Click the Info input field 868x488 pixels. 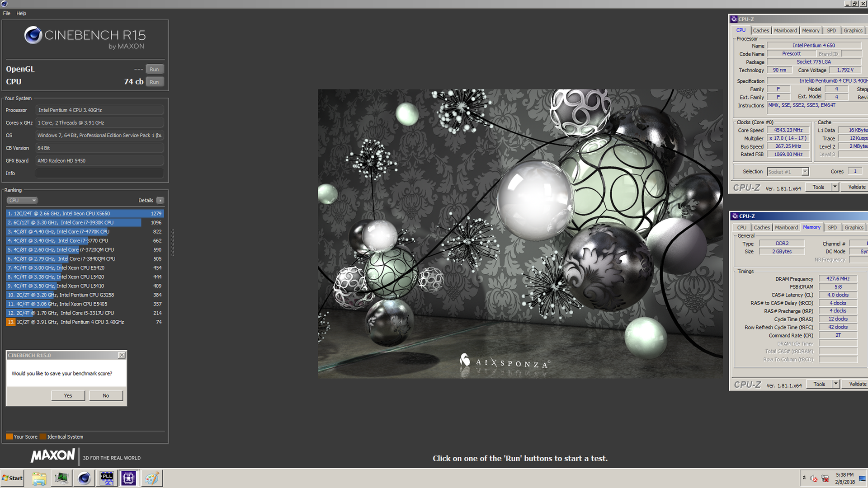99,173
